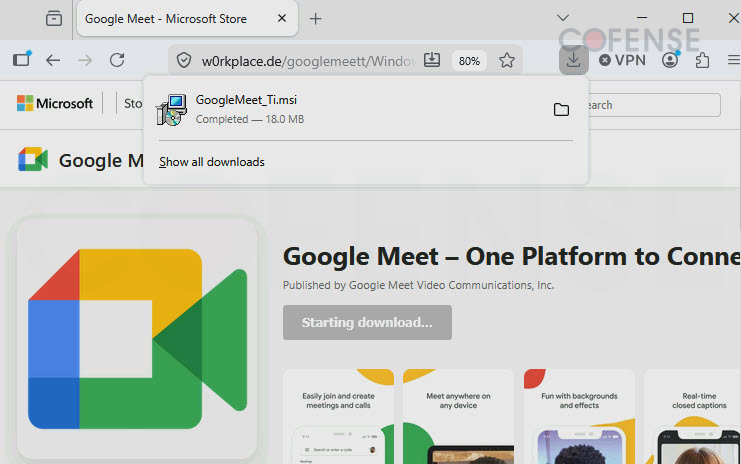Toggle the downloads toolbar button
The height and width of the screenshot is (464, 741).
pos(573,60)
